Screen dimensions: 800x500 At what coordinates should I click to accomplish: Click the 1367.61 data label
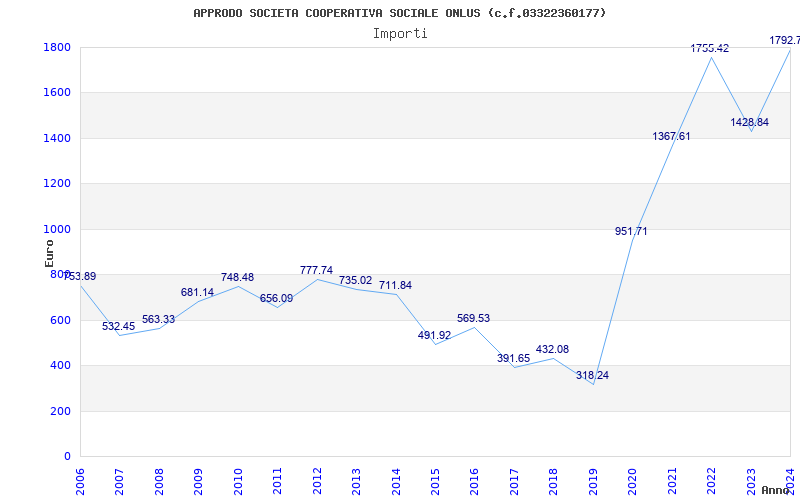coord(671,136)
